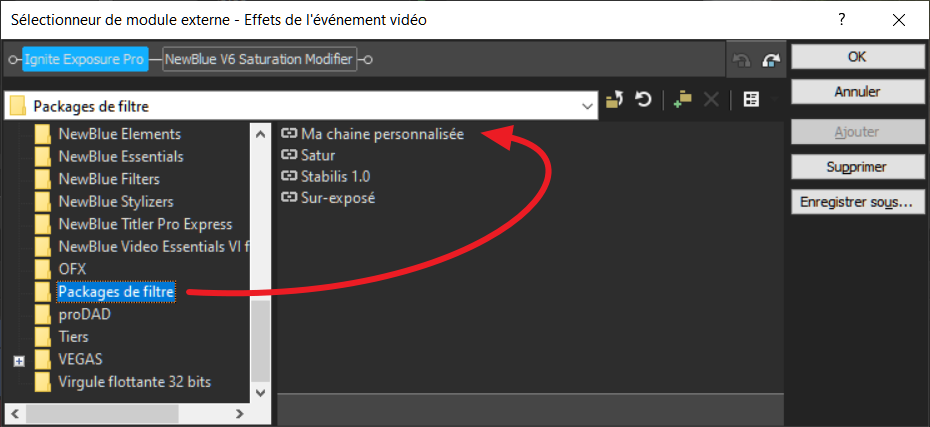Click the help question mark in title bar

click(842, 20)
